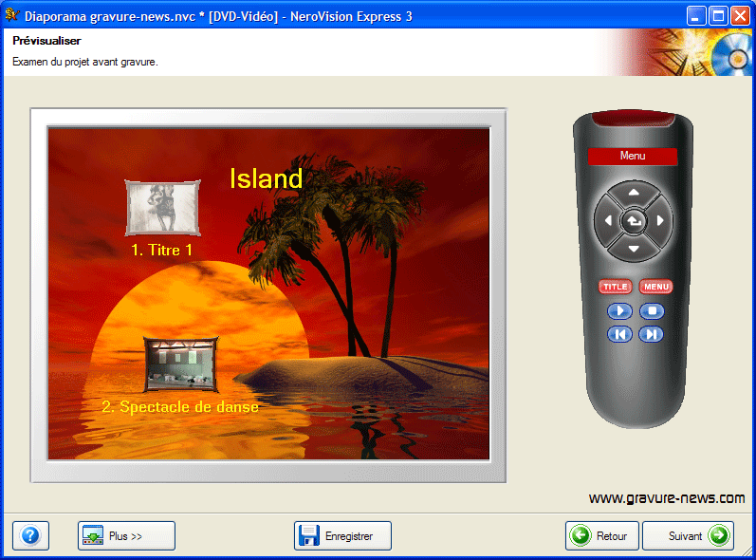The height and width of the screenshot is (560, 756).
Task: Stop playback with the remote stop button
Action: 652,311
